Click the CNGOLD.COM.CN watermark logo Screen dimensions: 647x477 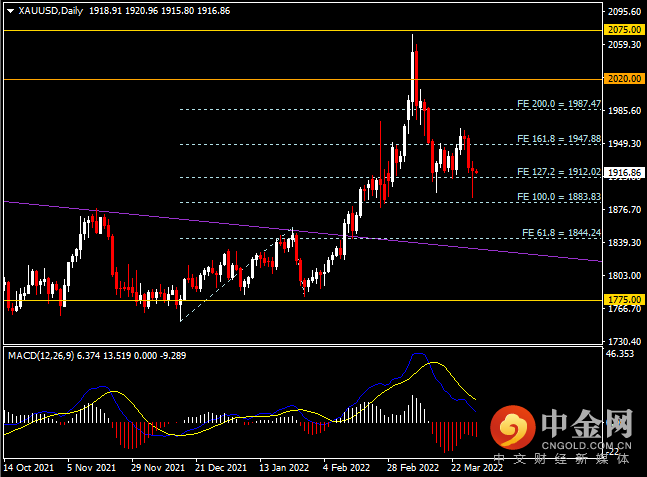click(x=561, y=429)
